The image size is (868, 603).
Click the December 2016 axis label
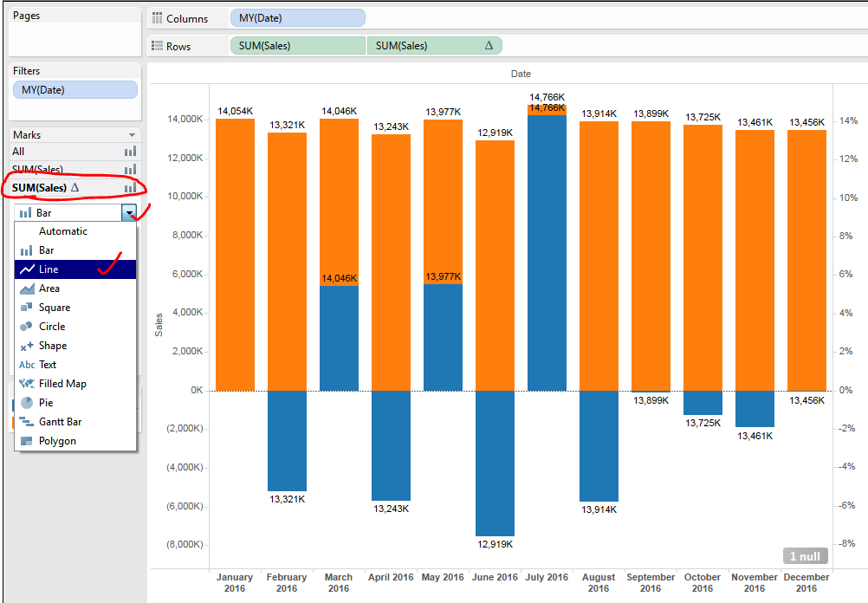(x=806, y=582)
